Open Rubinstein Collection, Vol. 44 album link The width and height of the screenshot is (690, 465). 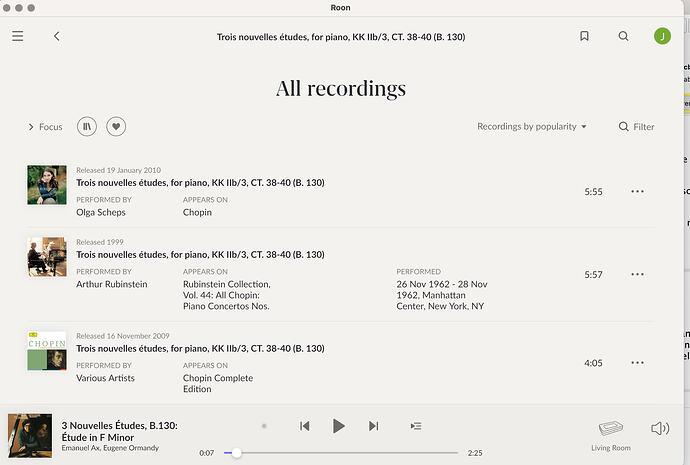pos(227,295)
